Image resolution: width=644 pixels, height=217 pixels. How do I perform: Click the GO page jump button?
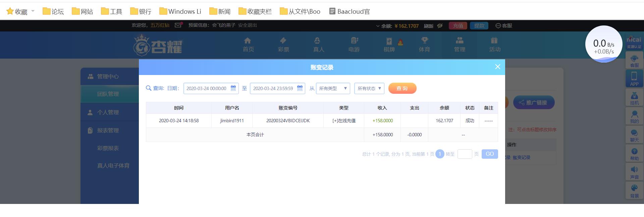(x=490, y=154)
